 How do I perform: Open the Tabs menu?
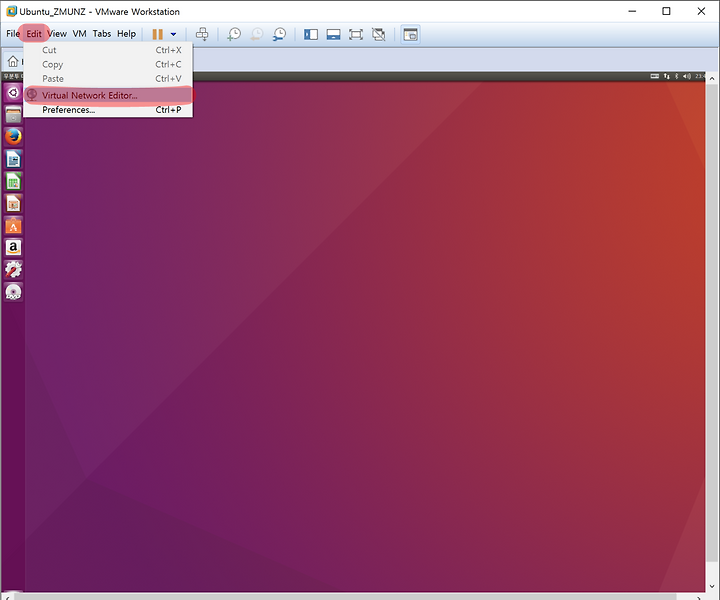(x=101, y=34)
